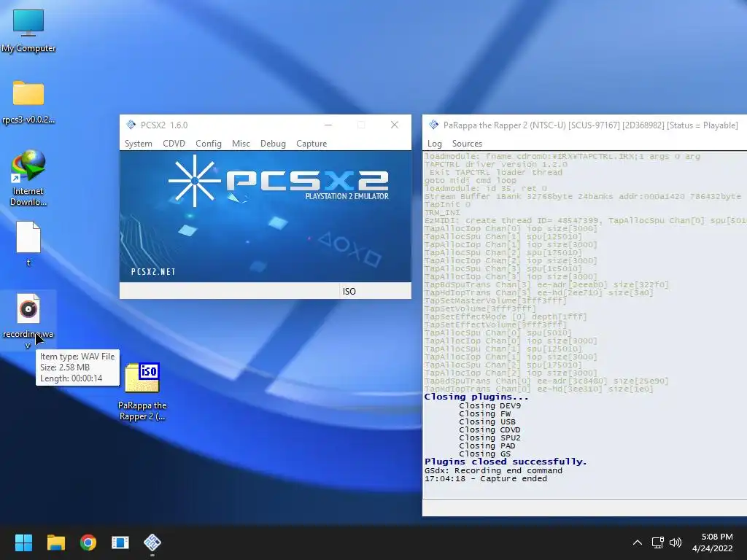Select the PaRappa the Rapper 2 ISO file
The height and width of the screenshot is (560, 747).
(x=142, y=392)
